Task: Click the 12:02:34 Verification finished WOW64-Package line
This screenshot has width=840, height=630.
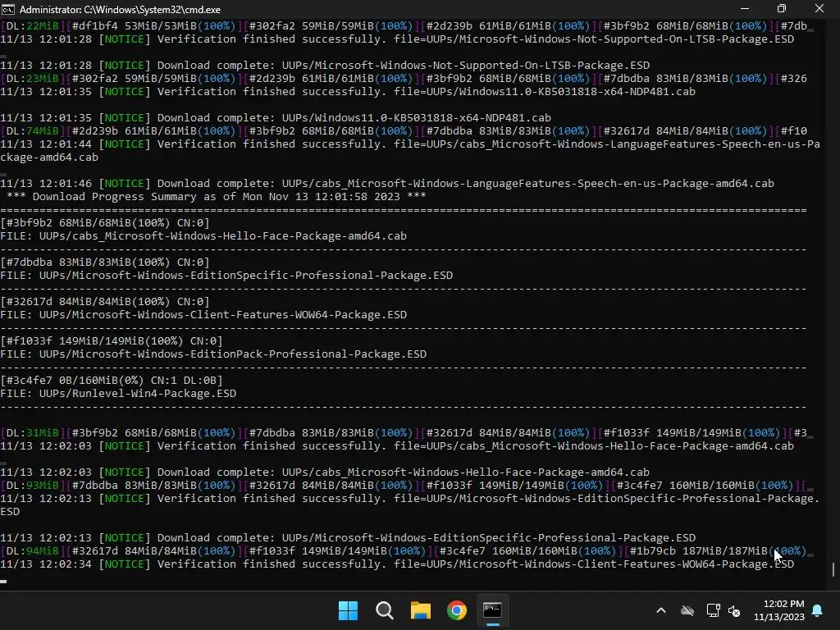Action: [x=397, y=564]
